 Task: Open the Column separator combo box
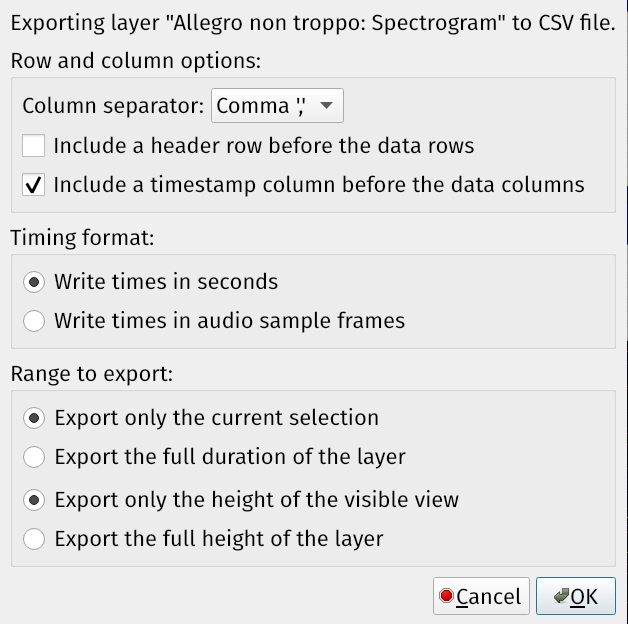277,106
